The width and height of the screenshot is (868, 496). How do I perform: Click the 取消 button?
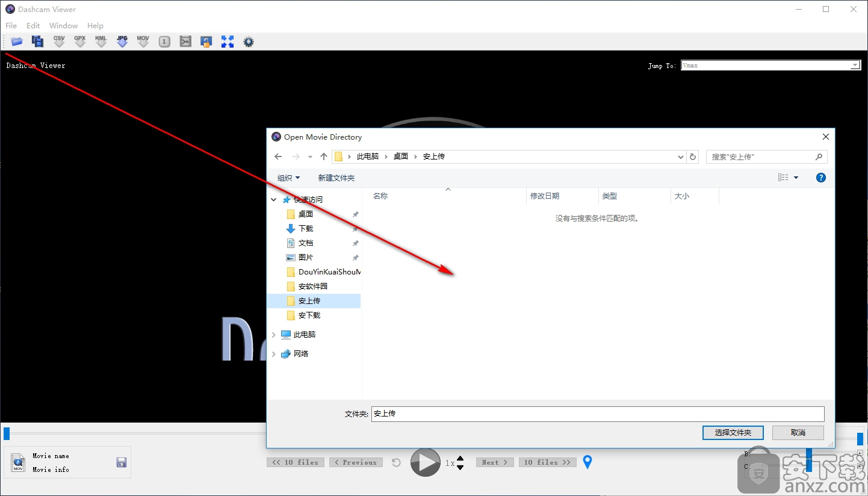[798, 432]
